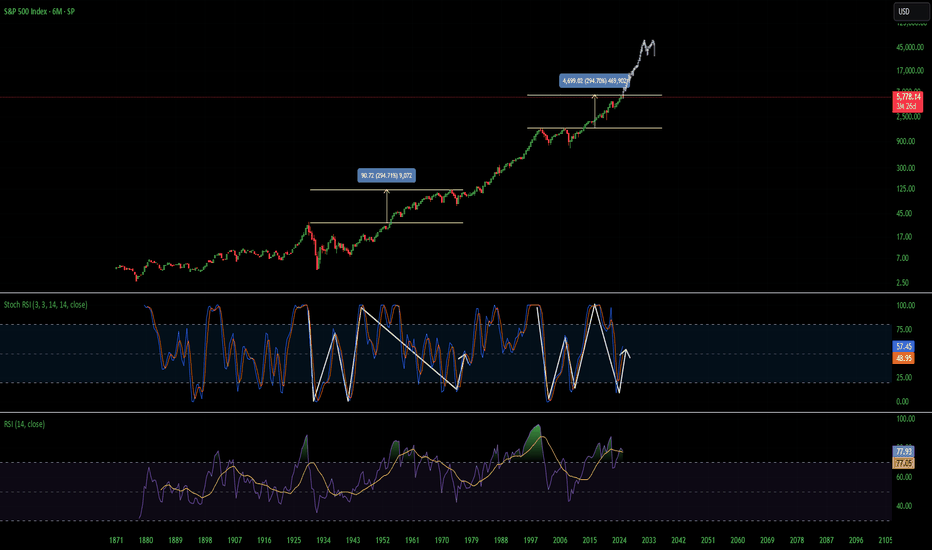Click the 77.05 RSI moving average tag
932x550 pixels.
904,463
